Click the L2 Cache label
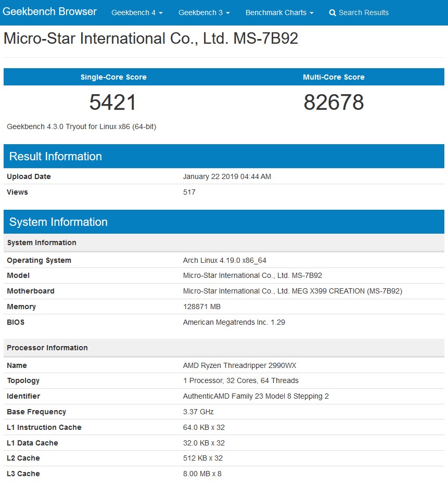Image resolution: width=448 pixels, height=484 pixels. (x=23, y=458)
